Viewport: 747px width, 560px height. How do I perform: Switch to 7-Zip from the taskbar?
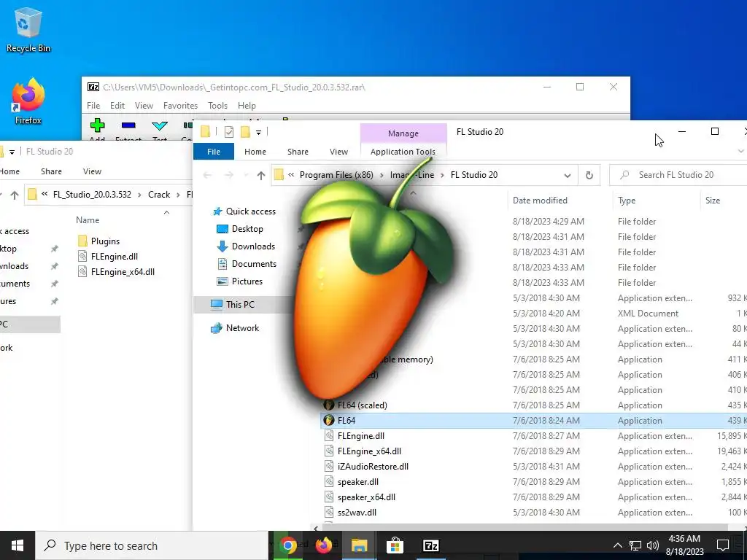click(x=430, y=545)
